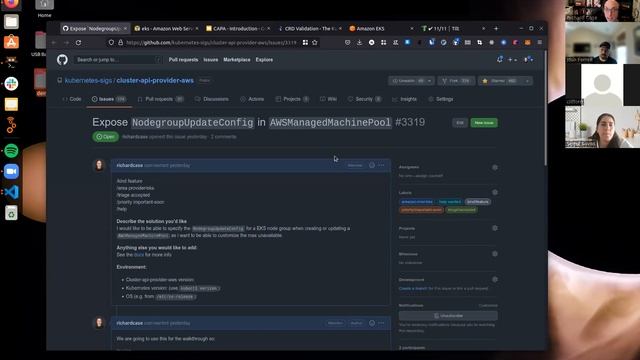Screen dimensions: 640x360
Task: Click the Fork button
Action: (x=456, y=81)
